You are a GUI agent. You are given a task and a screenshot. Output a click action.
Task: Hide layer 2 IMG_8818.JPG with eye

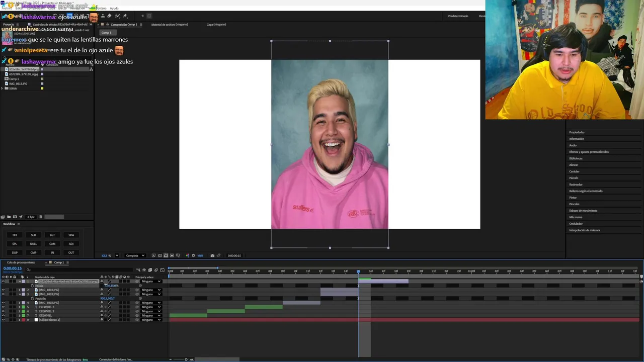(x=3, y=290)
